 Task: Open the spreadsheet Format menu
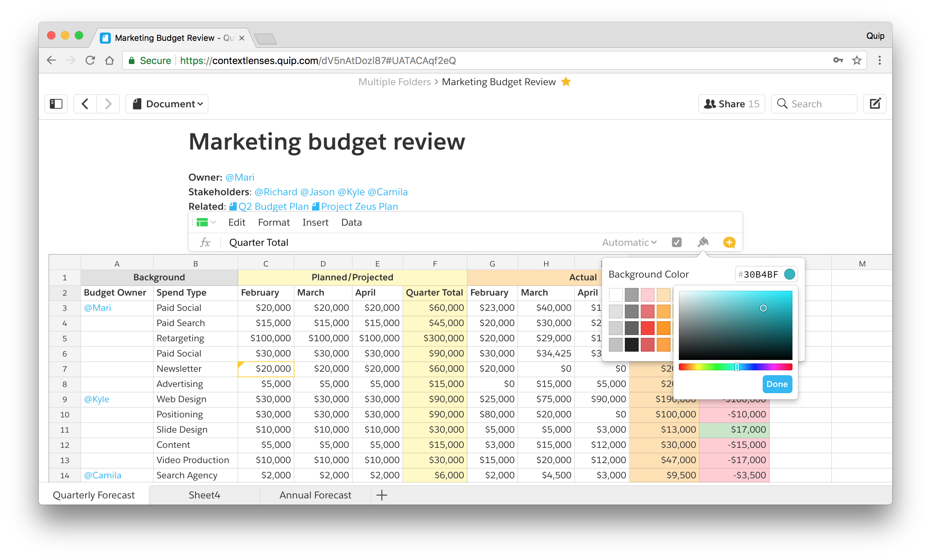pos(274,222)
